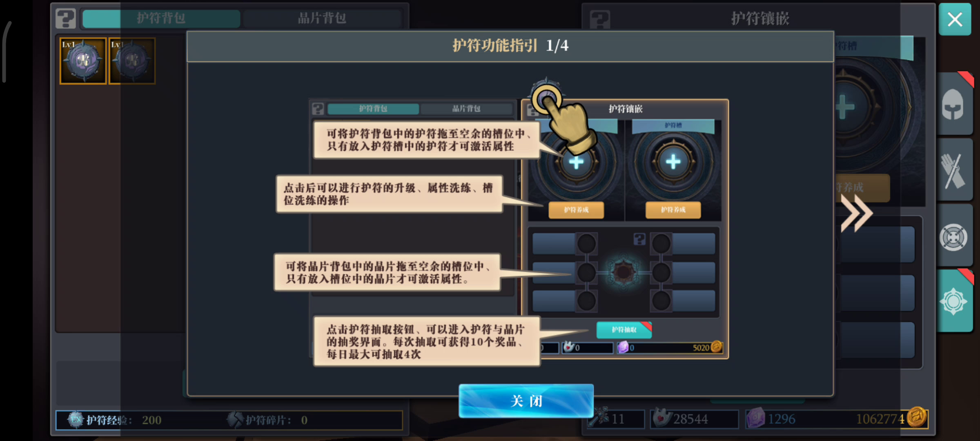Open the round shield sidebar icon
The image size is (980, 441).
coord(953,237)
